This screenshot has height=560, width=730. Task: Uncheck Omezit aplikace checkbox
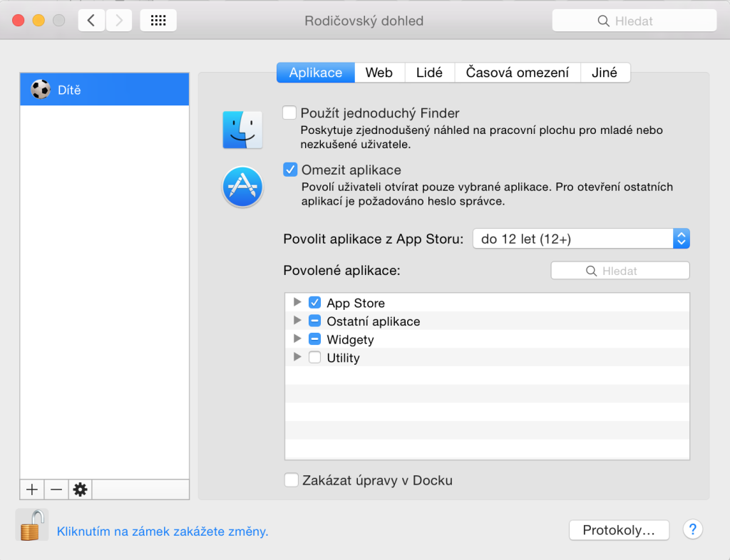[x=290, y=170]
